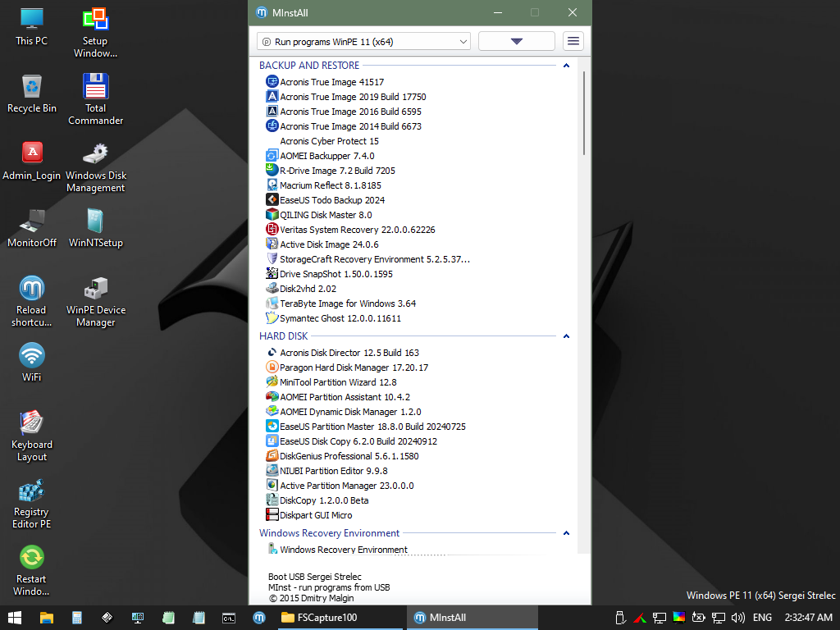
Task: Select Diskpart GUI Micro entry
Action: tap(309, 515)
